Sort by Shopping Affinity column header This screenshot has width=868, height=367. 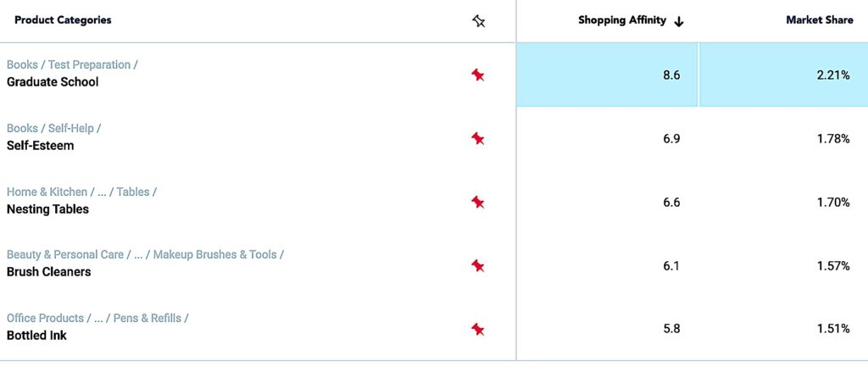pos(622,20)
